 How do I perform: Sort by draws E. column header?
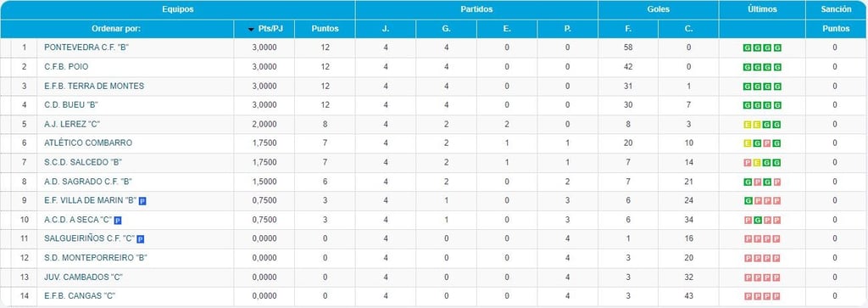pyautogui.click(x=507, y=29)
